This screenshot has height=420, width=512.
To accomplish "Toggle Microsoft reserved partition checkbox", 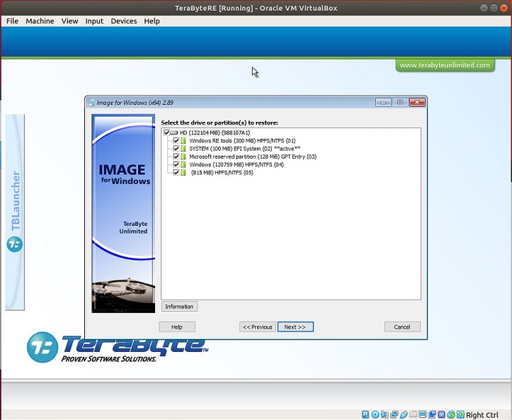I will pos(176,157).
